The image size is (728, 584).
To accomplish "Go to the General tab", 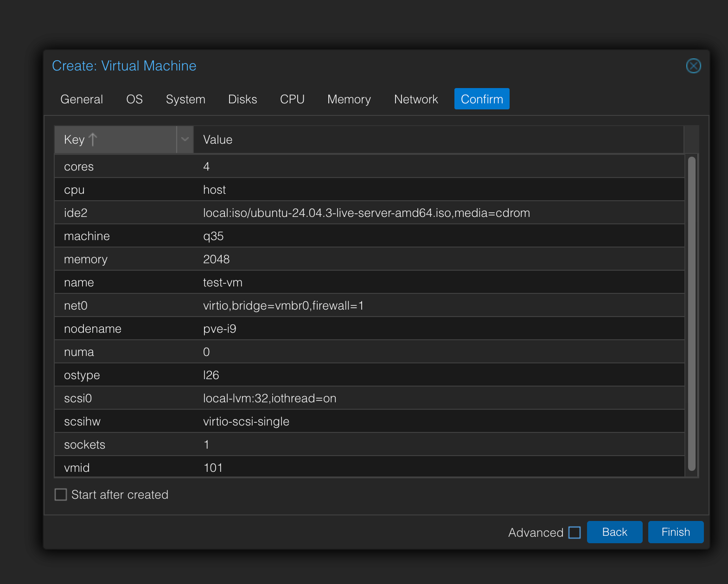I will pyautogui.click(x=82, y=99).
